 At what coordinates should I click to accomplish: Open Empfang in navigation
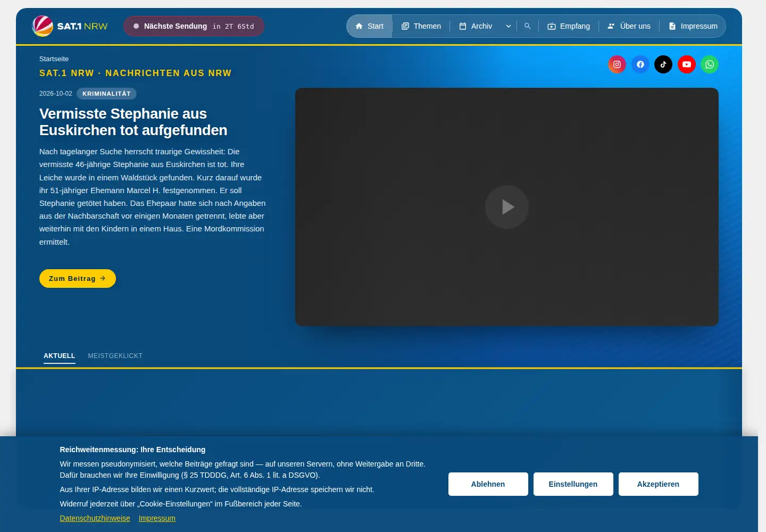coord(569,26)
